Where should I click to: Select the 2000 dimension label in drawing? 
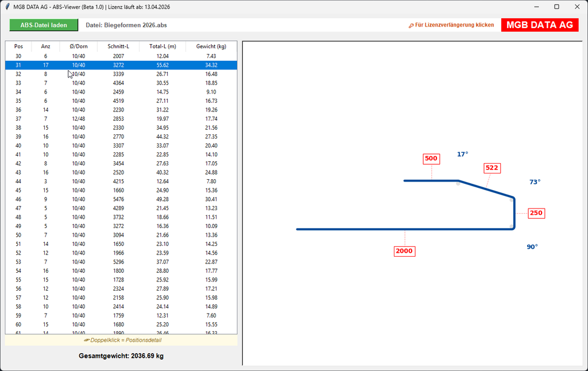coord(404,251)
